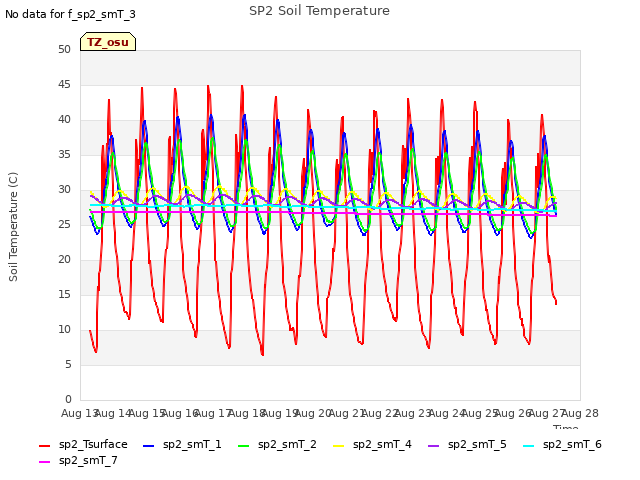Click the 20 y-axis tick label
Viewport: 640px width, 480px height.
click(64, 259)
